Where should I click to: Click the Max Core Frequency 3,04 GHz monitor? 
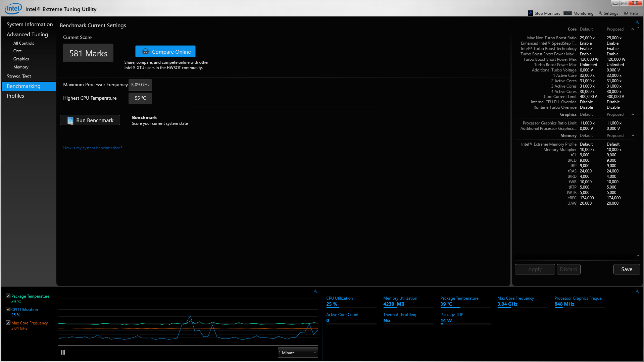[x=523, y=302]
